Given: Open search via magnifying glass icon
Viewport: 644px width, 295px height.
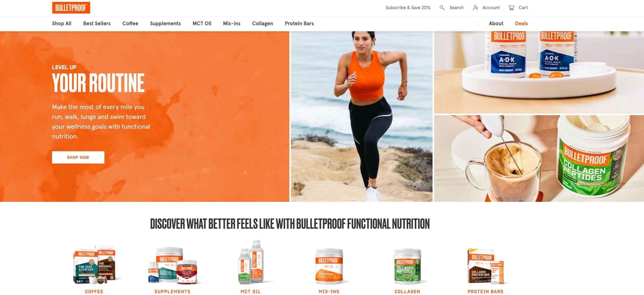Looking at the screenshot, I should coord(442,8).
